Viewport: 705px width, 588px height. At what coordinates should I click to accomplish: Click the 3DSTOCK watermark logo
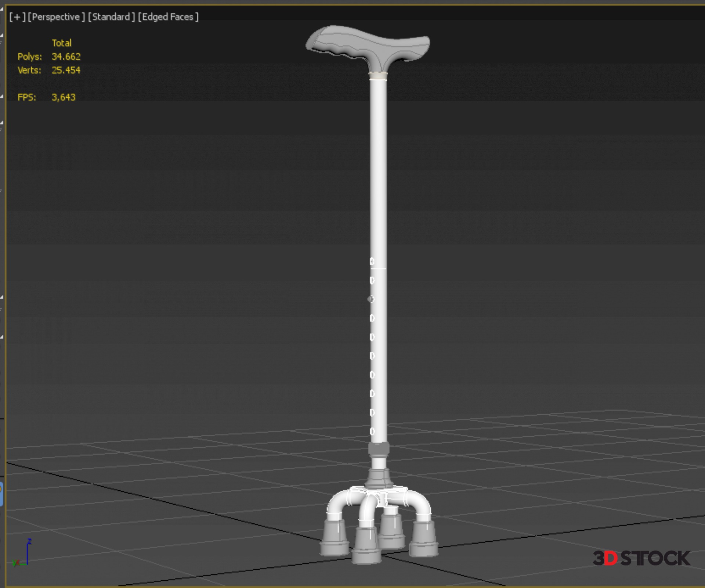pos(641,558)
